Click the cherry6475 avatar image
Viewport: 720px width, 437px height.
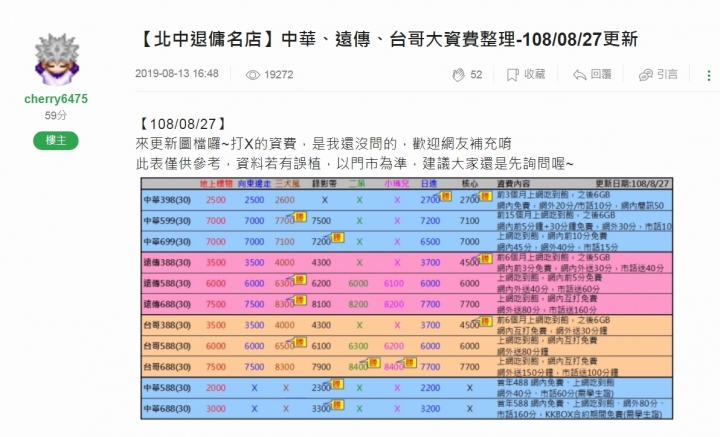click(57, 59)
